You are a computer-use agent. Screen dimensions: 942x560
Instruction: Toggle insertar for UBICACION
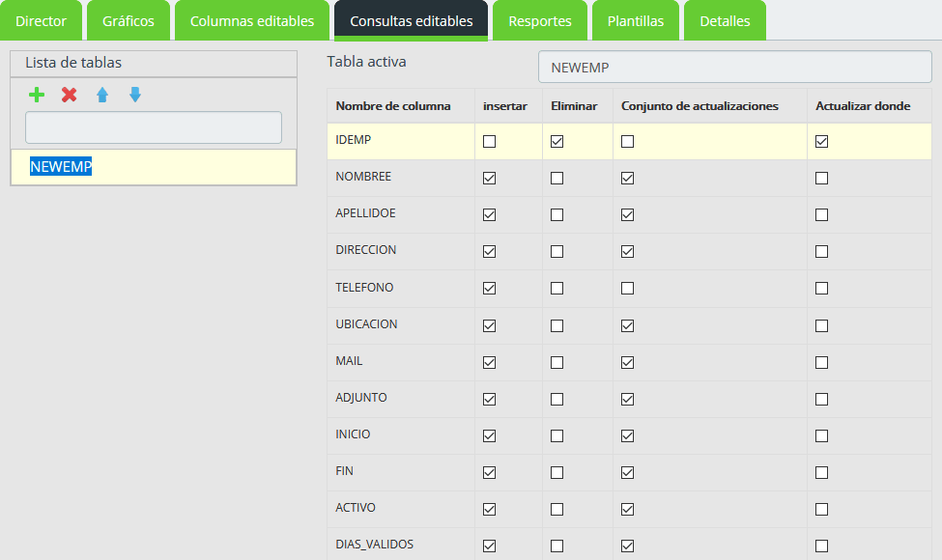pos(490,326)
